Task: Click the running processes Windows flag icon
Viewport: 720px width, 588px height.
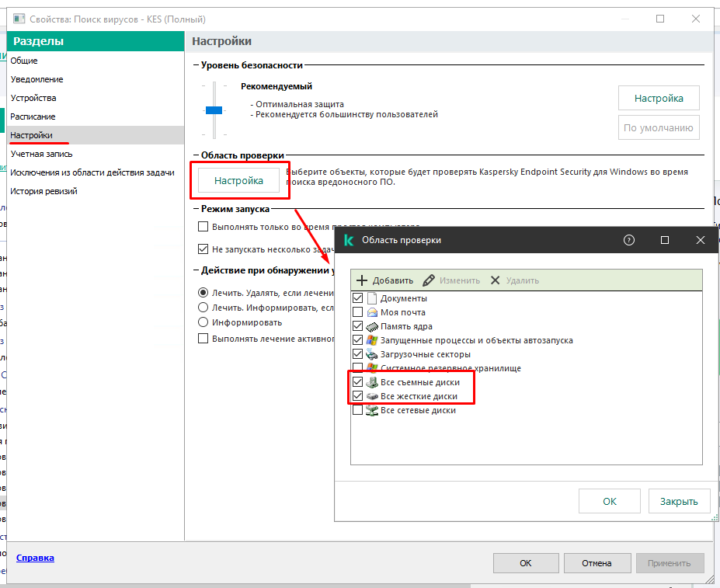Action: click(372, 340)
